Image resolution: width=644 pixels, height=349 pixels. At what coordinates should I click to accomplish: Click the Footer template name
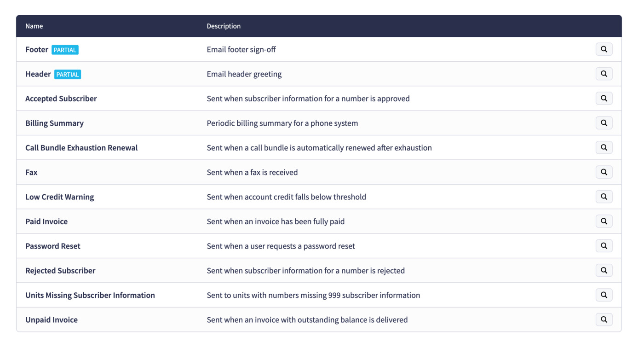click(x=37, y=49)
